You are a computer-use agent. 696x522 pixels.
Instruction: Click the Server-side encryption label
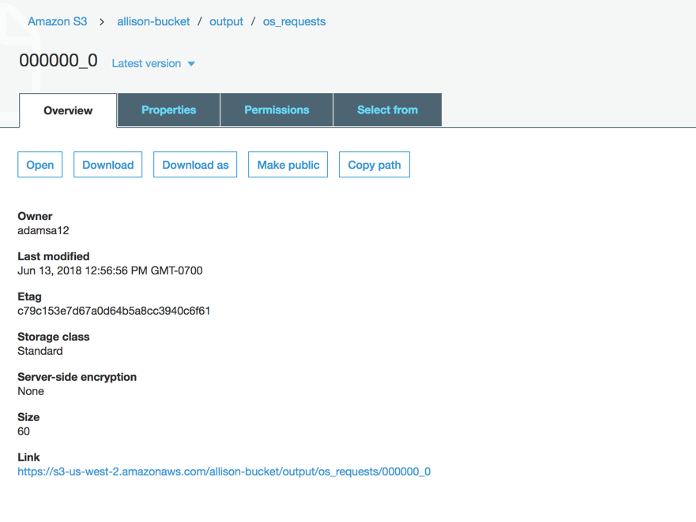click(77, 377)
